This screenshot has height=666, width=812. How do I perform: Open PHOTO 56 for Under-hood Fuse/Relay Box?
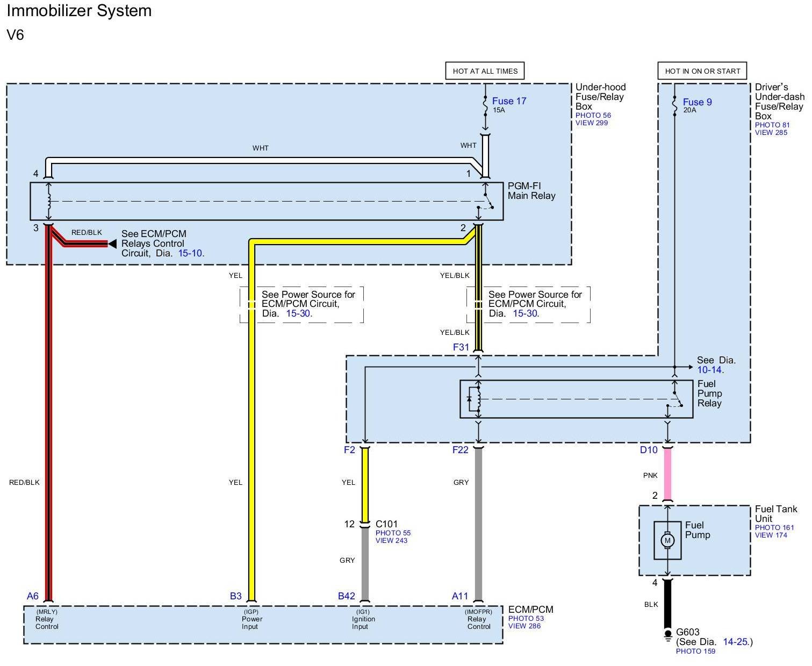click(593, 115)
